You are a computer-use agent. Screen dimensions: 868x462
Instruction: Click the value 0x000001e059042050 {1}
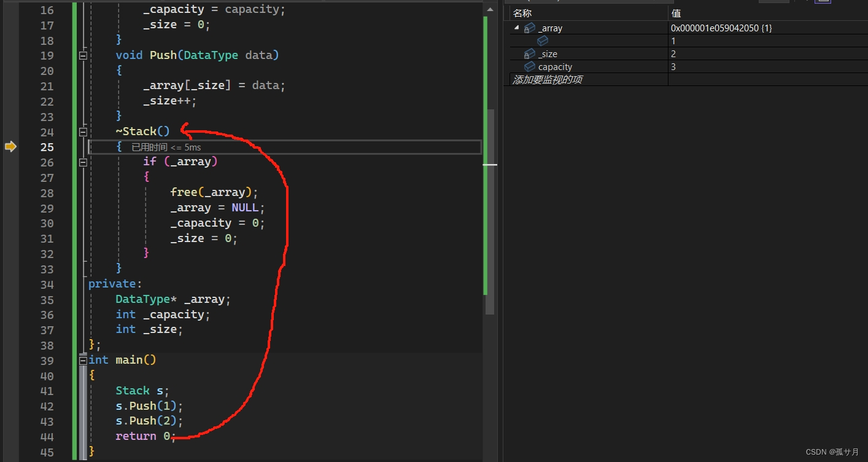tap(721, 28)
